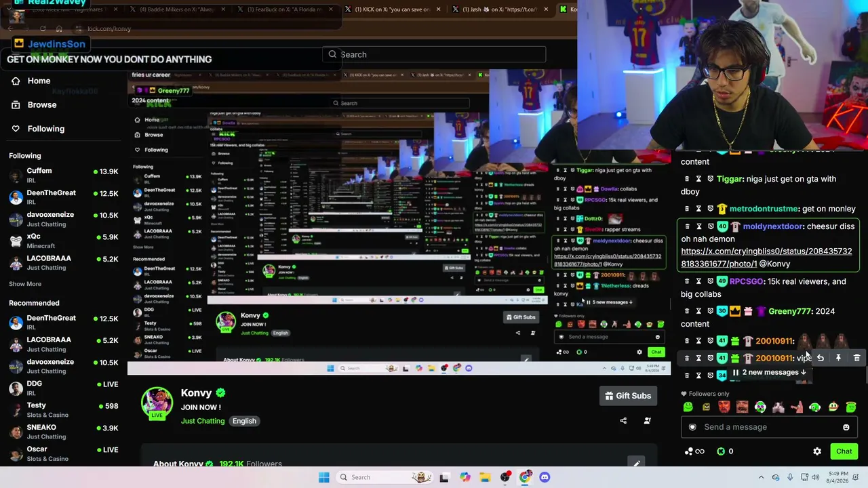Click username metrodontrustme in chat

click(763, 209)
